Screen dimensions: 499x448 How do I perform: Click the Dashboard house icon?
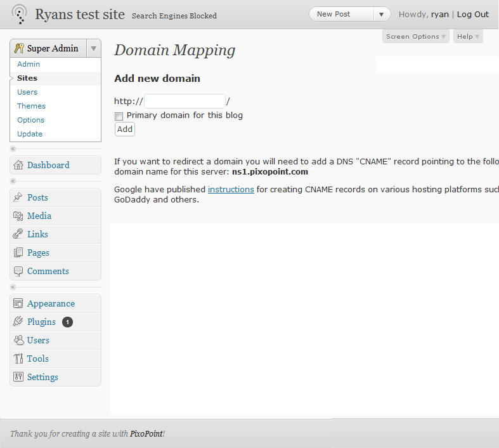[x=18, y=165]
